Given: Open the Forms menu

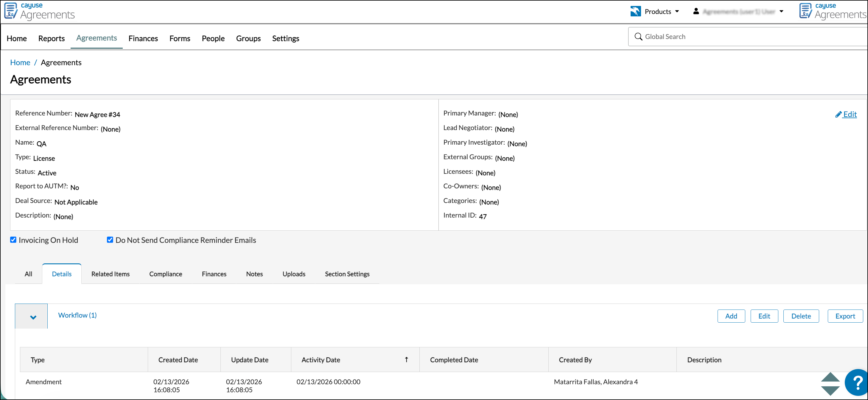Looking at the screenshot, I should point(180,38).
